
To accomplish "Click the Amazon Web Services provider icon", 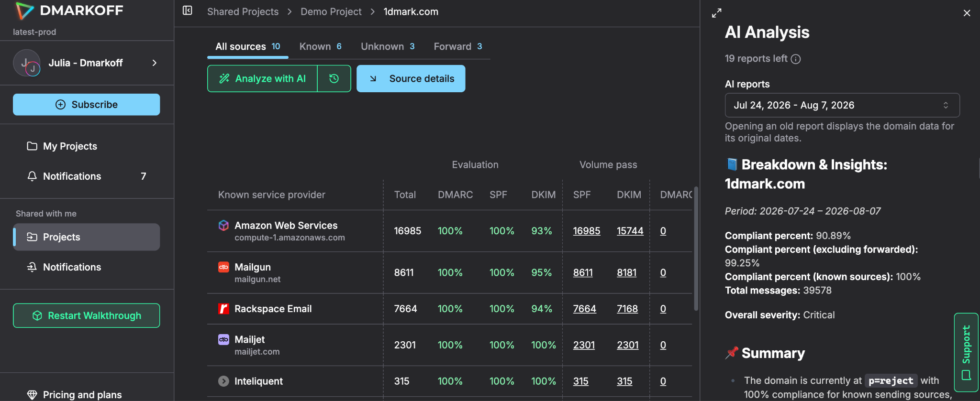I will 223,225.
